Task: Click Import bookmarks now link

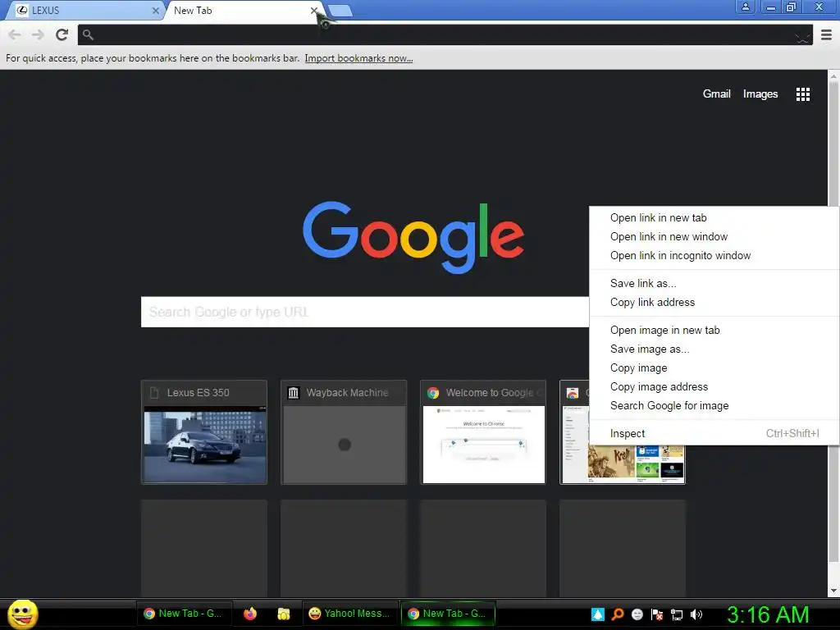Action: coord(358,58)
